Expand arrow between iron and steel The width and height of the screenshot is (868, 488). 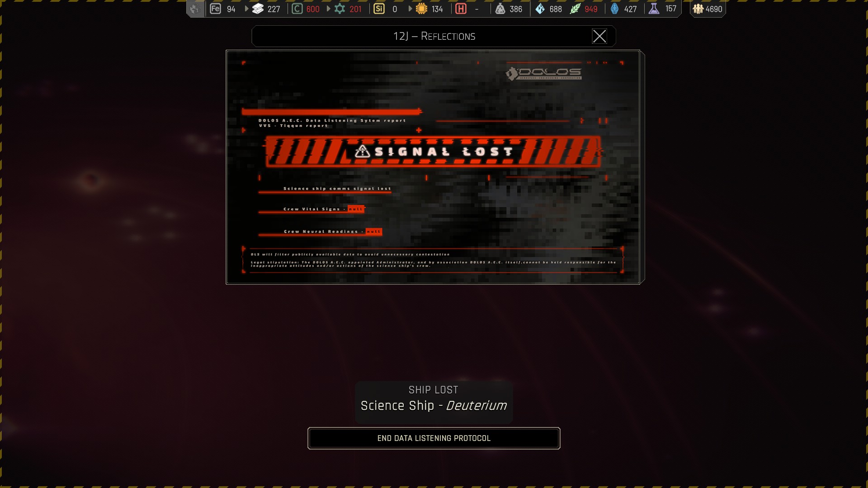tap(246, 9)
